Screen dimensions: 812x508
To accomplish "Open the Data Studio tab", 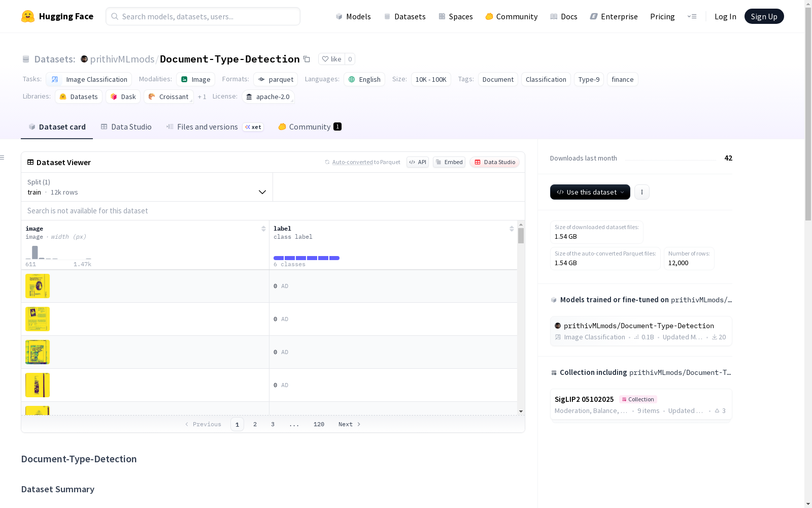I will pyautogui.click(x=126, y=127).
